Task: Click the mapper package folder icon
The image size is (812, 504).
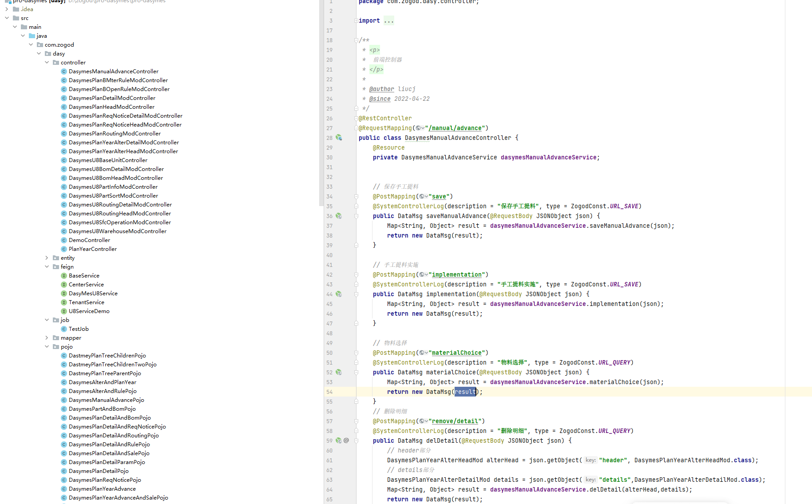Action: pyautogui.click(x=56, y=338)
